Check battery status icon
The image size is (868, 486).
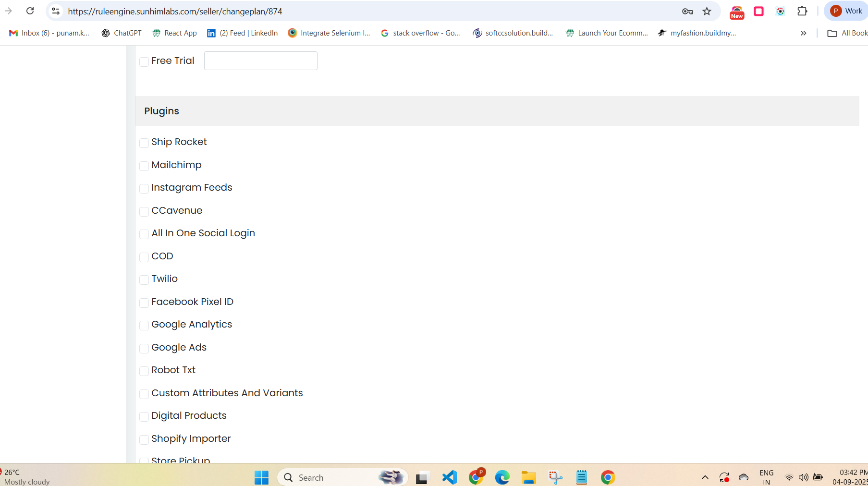[818, 477]
